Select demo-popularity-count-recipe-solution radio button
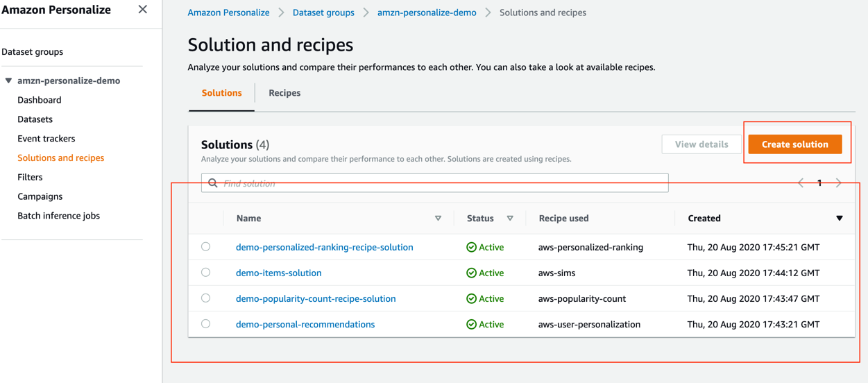The image size is (868, 383). coord(206,298)
